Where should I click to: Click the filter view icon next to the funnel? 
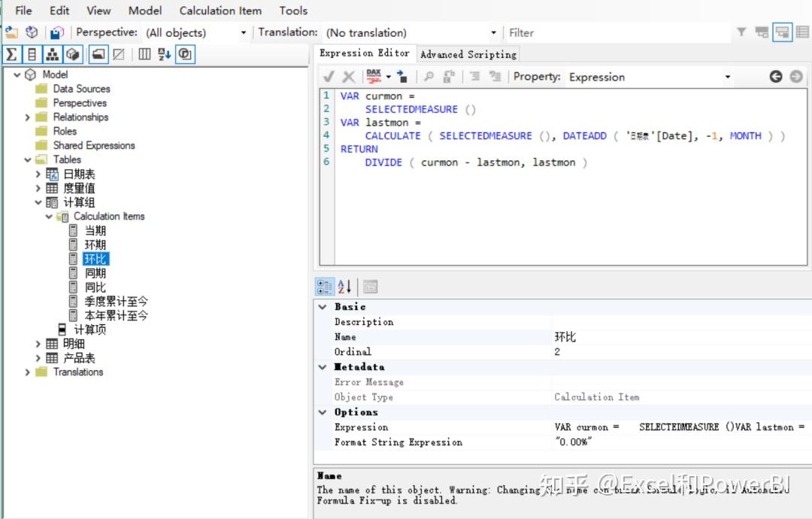pyautogui.click(x=762, y=32)
